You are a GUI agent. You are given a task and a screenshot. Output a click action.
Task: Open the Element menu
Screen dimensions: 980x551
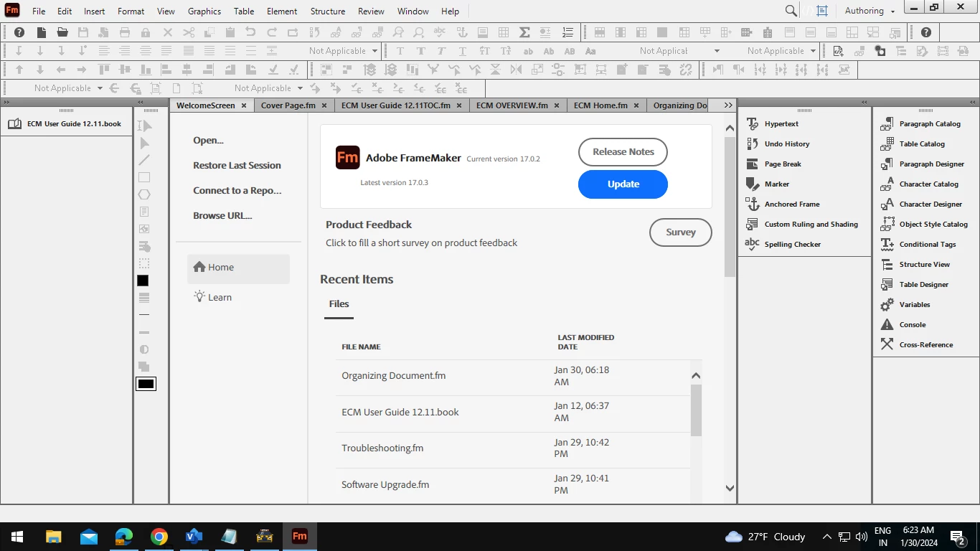tap(282, 11)
